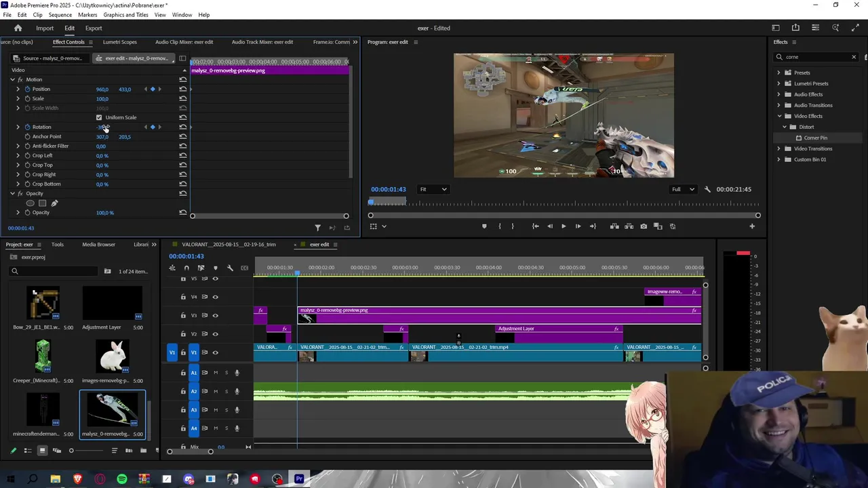
Task: Click the Lift button in Program monitor
Action: pos(614,226)
